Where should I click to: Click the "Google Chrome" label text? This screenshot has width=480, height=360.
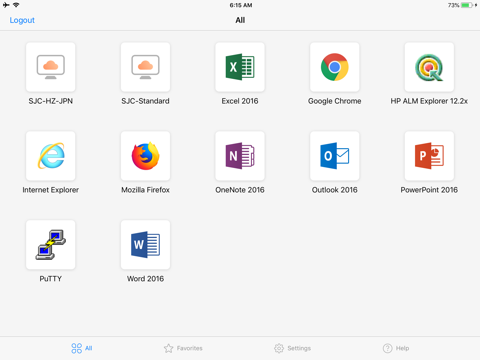335,101
